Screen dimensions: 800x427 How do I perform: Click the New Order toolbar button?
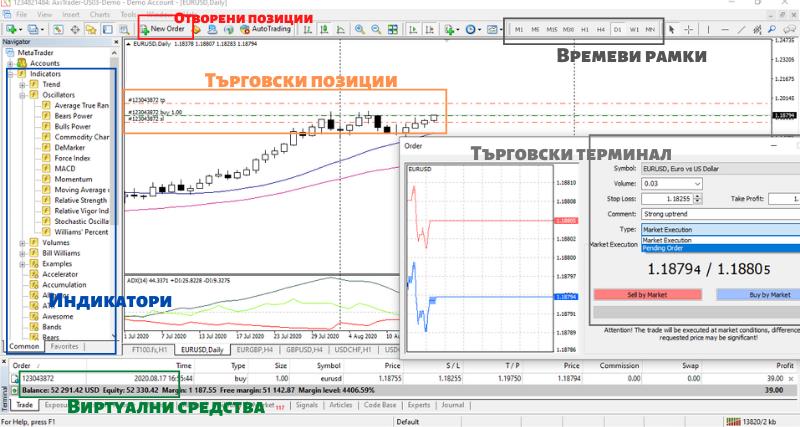click(x=162, y=29)
